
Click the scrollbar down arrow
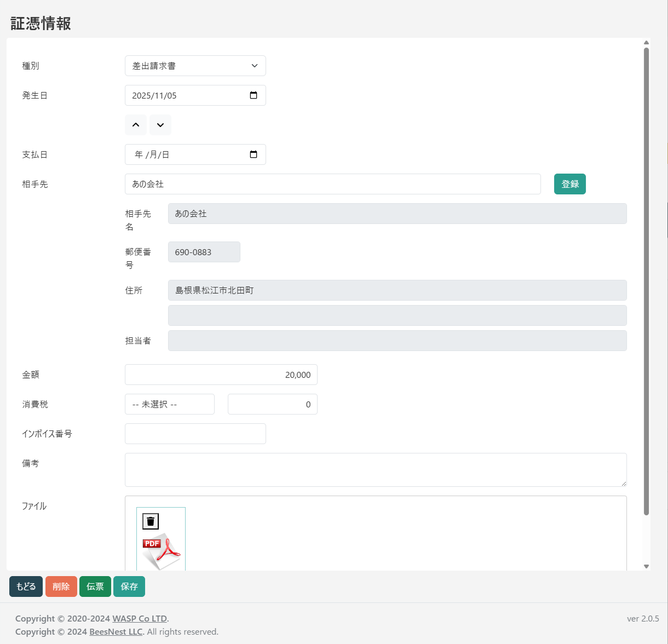[646, 566]
